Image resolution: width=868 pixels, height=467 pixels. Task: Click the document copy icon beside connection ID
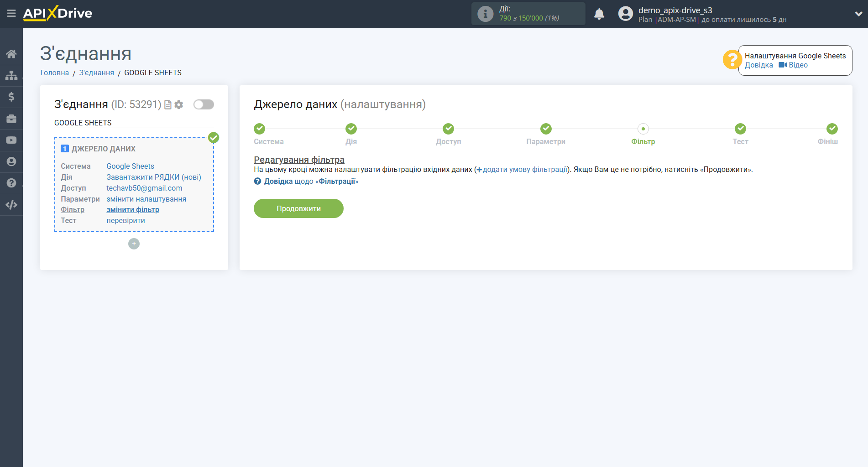coord(168,105)
